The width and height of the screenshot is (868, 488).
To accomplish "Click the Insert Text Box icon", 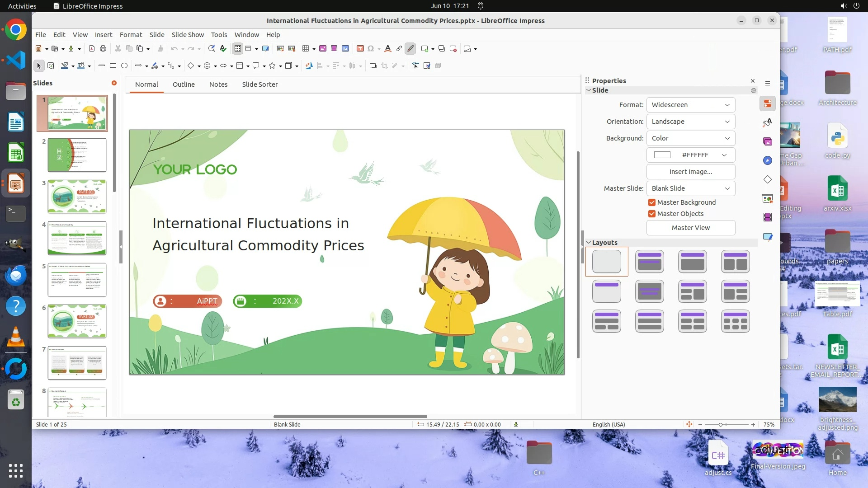I will tap(360, 49).
